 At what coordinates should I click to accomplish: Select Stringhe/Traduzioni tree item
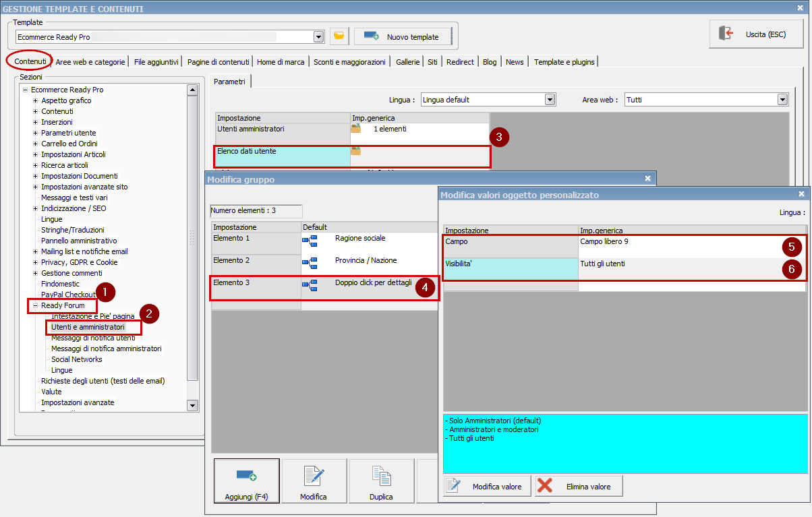pos(73,230)
